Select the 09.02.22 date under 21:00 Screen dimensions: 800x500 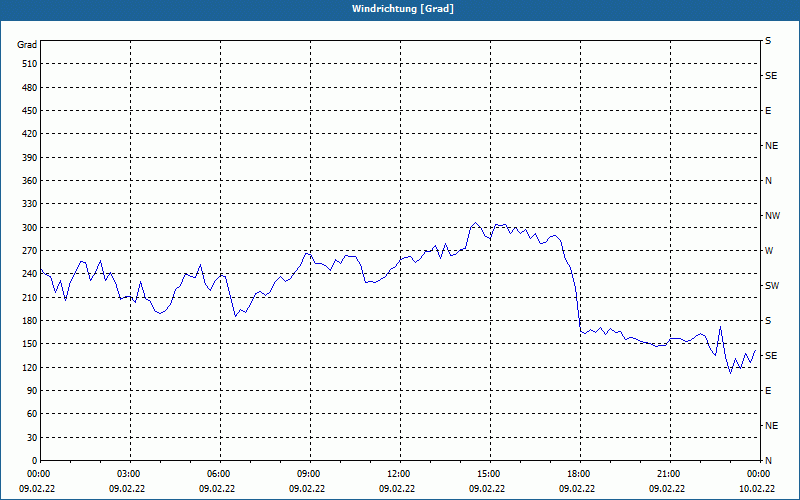(666, 489)
